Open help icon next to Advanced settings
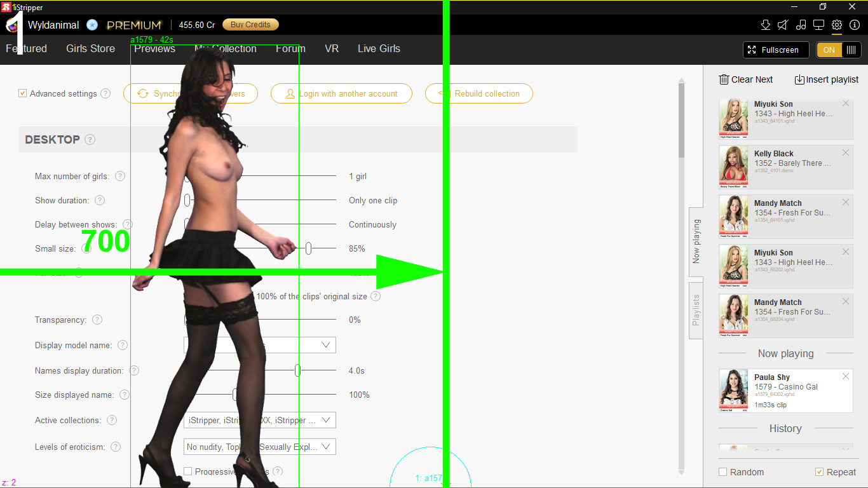Screen dimensions: 868x488 coord(105,93)
